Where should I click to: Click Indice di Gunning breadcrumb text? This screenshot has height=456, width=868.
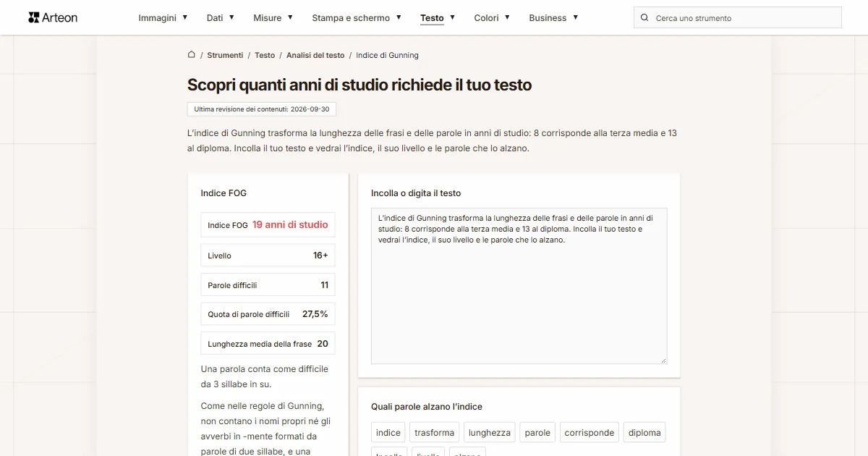tap(387, 55)
